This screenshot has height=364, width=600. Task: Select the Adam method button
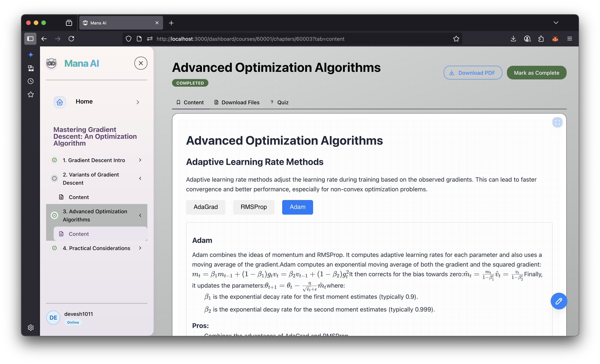click(297, 207)
